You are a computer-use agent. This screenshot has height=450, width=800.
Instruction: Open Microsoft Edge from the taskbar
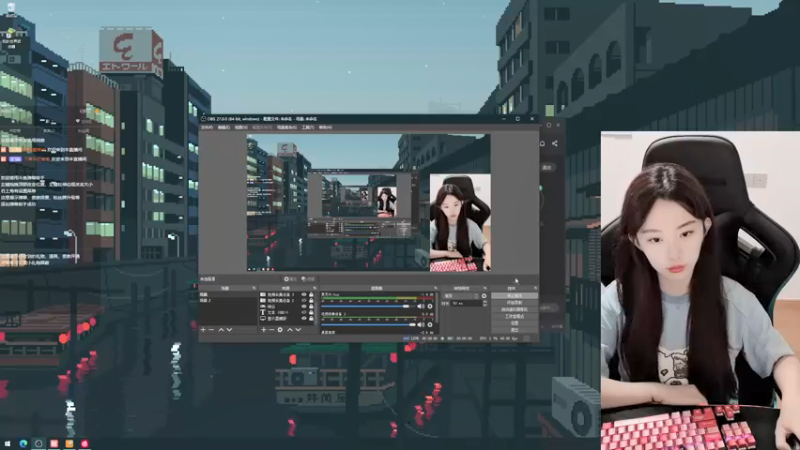[x=23, y=443]
